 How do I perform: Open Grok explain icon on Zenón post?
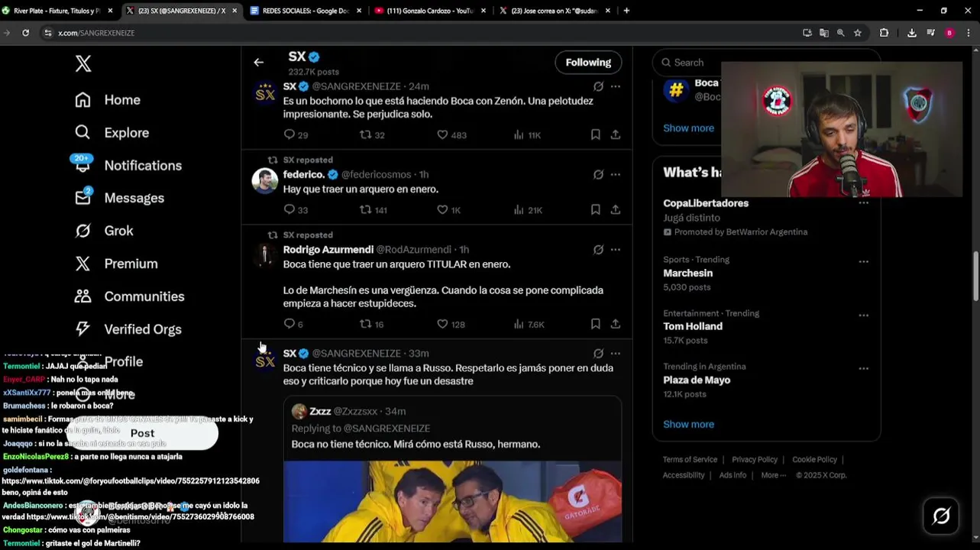[x=598, y=87]
